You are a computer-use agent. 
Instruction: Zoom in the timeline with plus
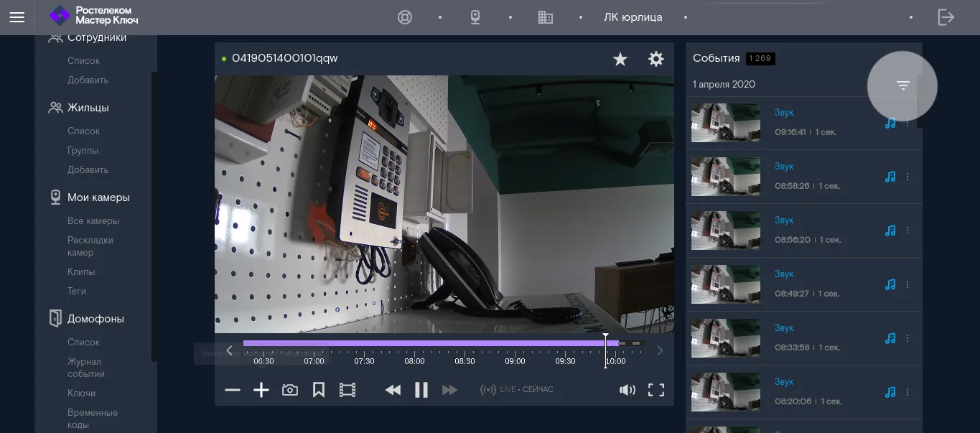point(261,390)
